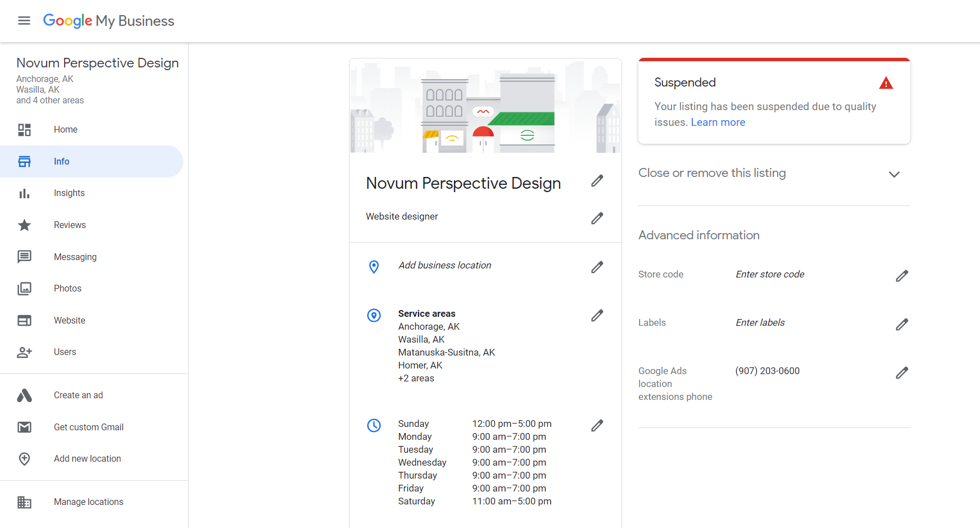980x528 pixels.
Task: Edit the Google Ads phone number
Action: [902, 372]
